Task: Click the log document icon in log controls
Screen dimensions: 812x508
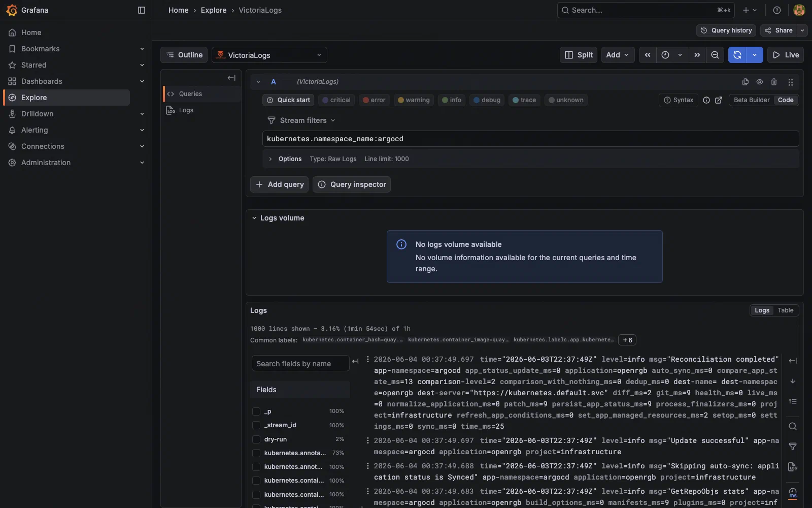Action: 793,467
